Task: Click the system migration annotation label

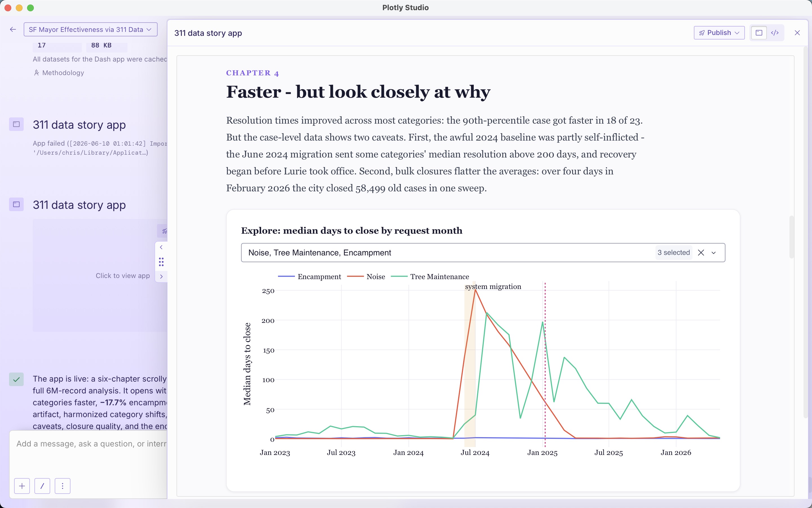Action: click(493, 286)
